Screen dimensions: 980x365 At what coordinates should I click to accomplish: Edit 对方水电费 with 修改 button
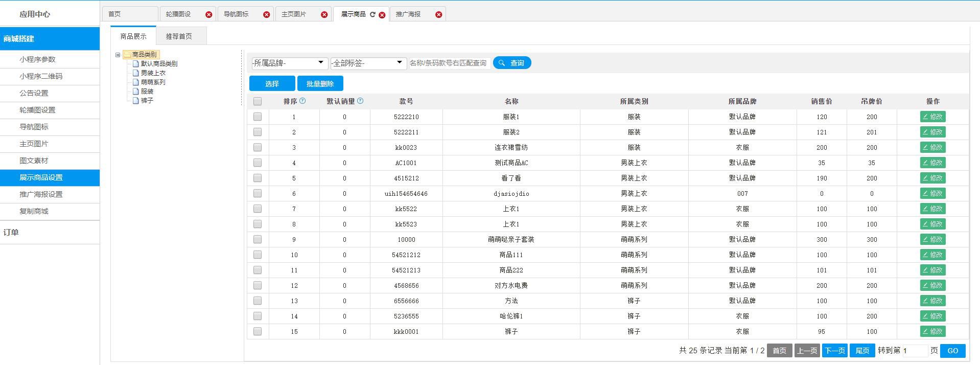pos(932,285)
